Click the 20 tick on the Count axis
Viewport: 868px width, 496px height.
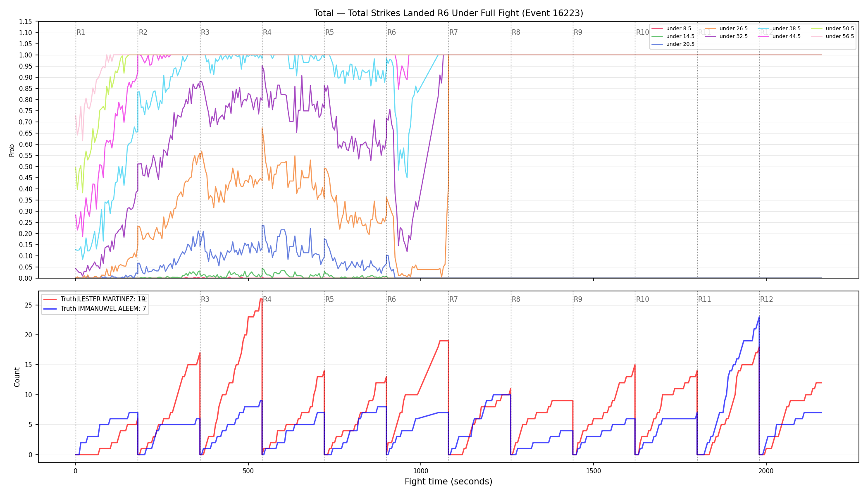tap(29, 335)
